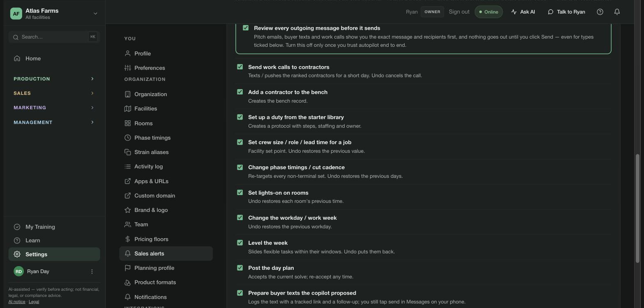Expand the Marketing section
The image size is (644, 308).
(x=54, y=108)
